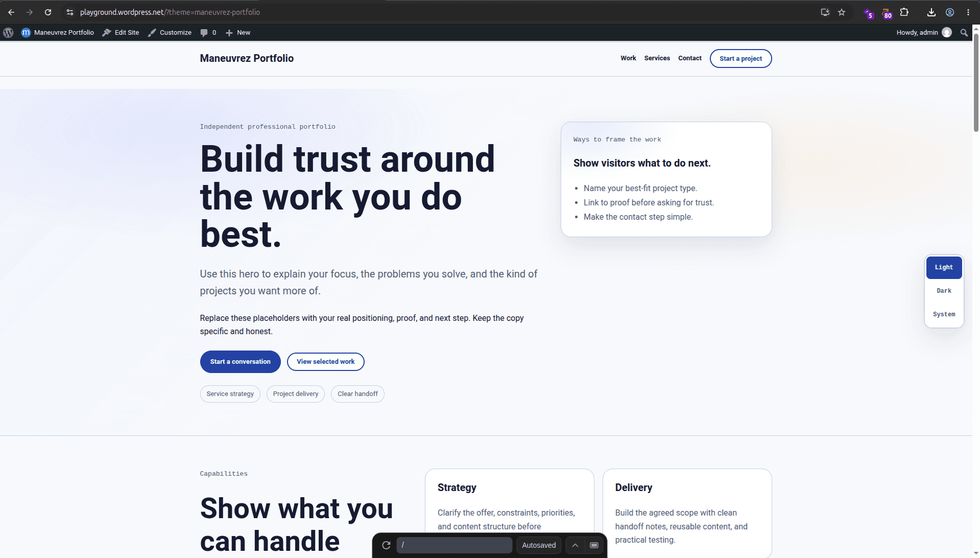This screenshot has height=558, width=980.
Task: Click the Project delivery tag
Action: point(295,394)
